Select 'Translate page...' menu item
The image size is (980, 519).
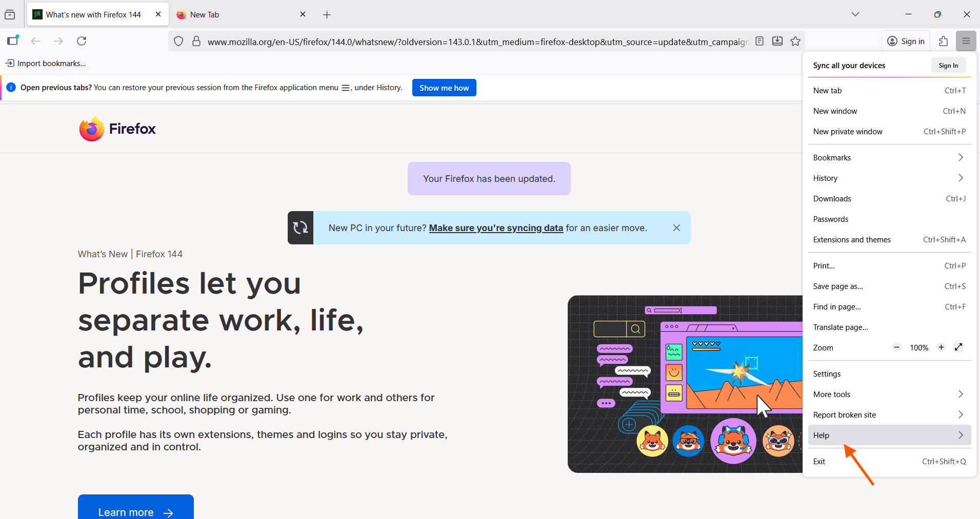tap(890, 327)
